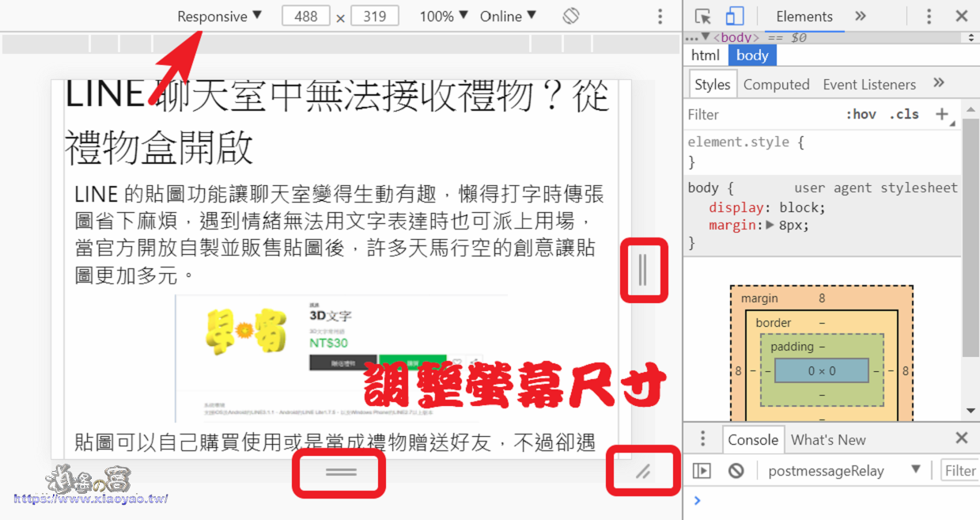Open the DevTools customize three-dot menu
This screenshot has height=520, width=980.
coord(929,16)
